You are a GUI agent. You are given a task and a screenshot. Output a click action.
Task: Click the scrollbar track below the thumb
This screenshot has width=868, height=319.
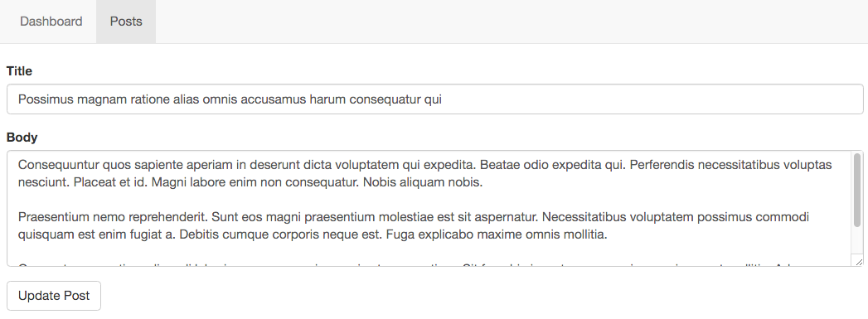(x=857, y=242)
